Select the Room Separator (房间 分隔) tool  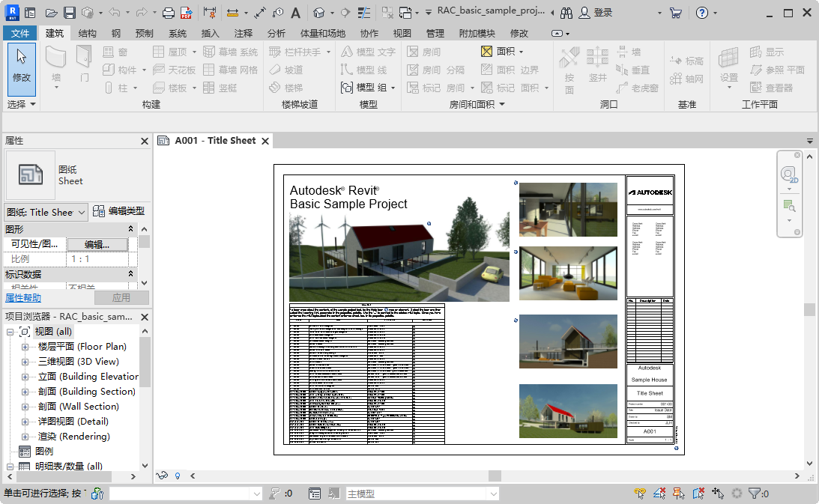coord(435,70)
